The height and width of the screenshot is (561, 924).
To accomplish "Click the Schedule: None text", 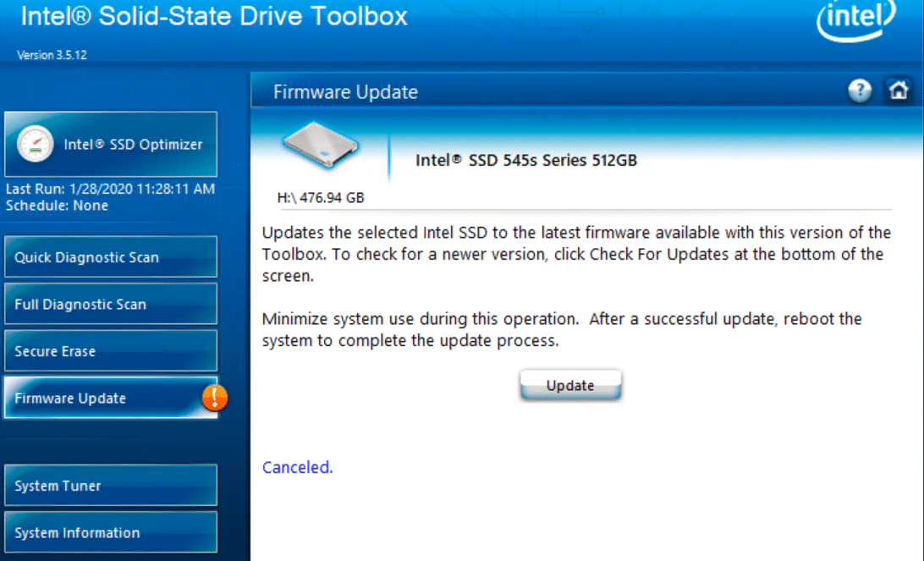I will tap(58, 206).
